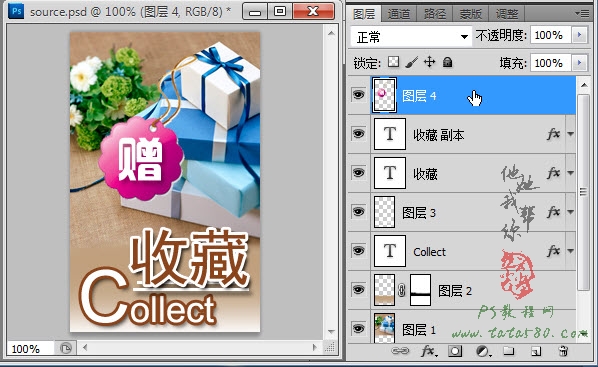Switch to the 通道 channels tab
This screenshot has height=367, width=598.
(x=399, y=14)
